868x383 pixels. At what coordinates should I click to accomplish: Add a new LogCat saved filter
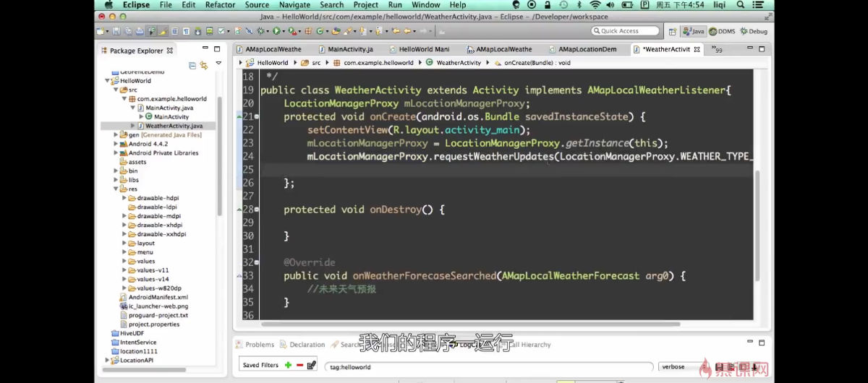(x=289, y=366)
